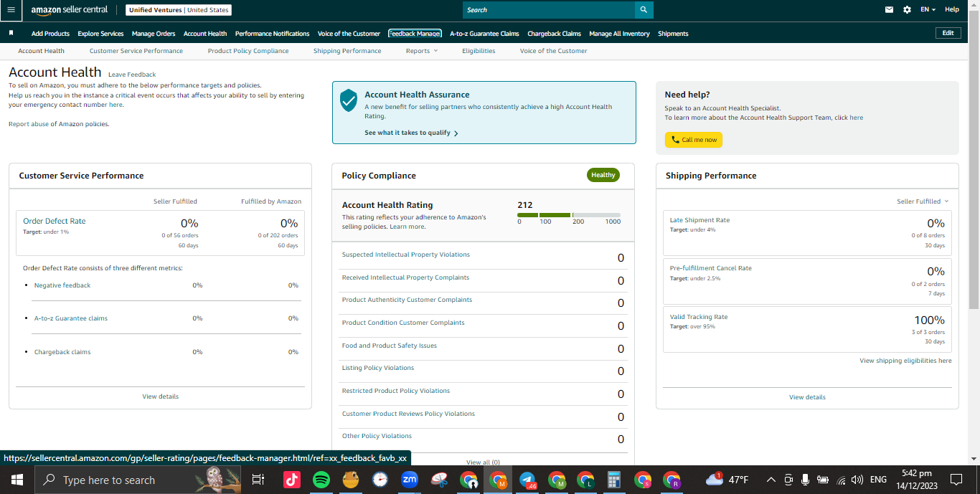The image size is (980, 494).
Task: Click the bookmark flag icon
Action: 11,33
